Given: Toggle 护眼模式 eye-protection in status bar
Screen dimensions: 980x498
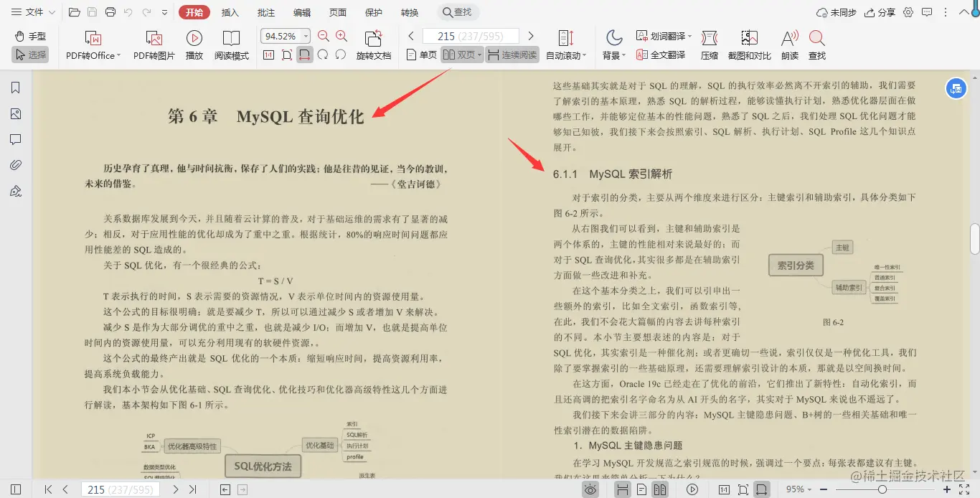Looking at the screenshot, I should 590,489.
